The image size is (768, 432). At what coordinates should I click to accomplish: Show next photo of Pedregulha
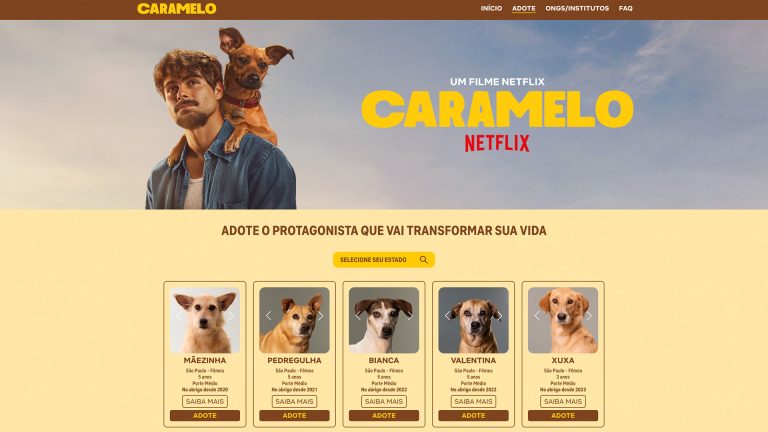click(x=321, y=316)
